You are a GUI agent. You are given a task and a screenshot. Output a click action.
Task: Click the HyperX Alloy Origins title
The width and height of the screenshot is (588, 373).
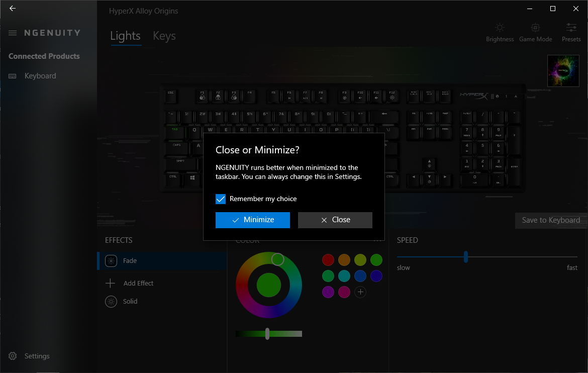(x=144, y=11)
